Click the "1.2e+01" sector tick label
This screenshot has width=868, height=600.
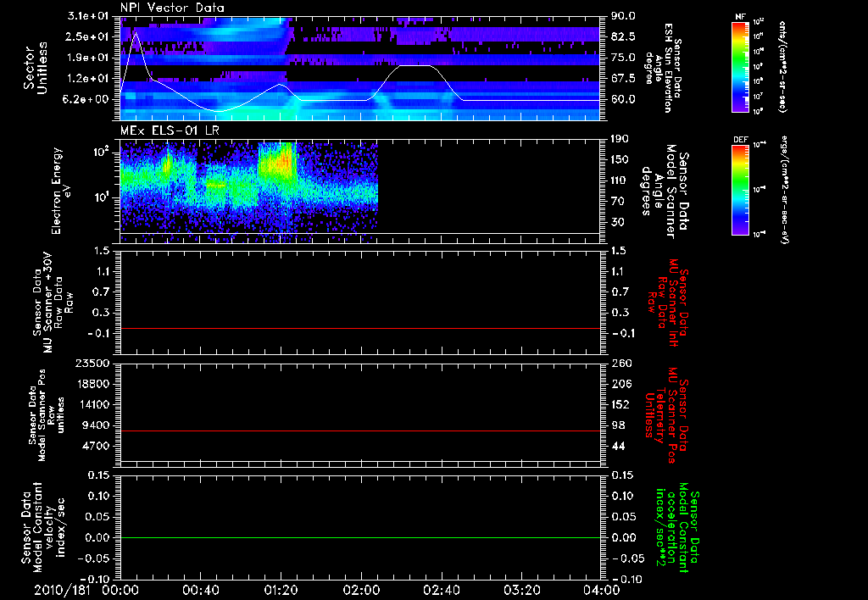click(x=87, y=79)
